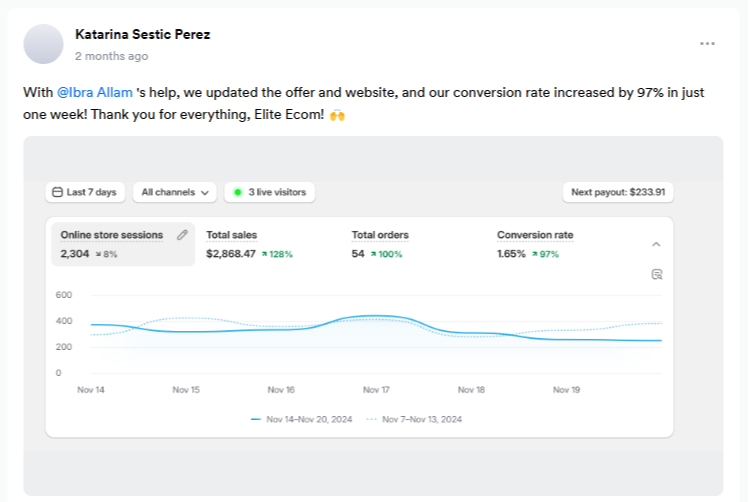Click the 3 live visitors button
This screenshot has width=749, height=502.
(x=270, y=192)
